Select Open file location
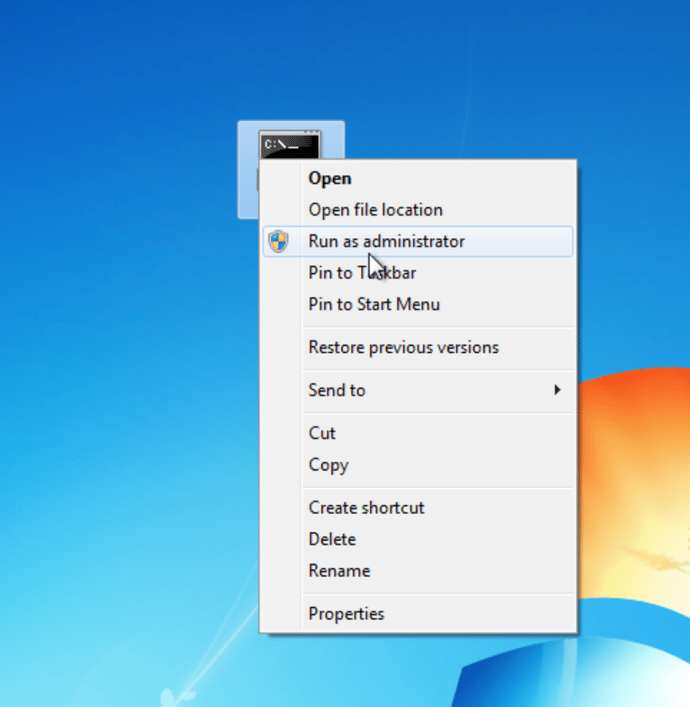The height and width of the screenshot is (707, 690). [375, 210]
